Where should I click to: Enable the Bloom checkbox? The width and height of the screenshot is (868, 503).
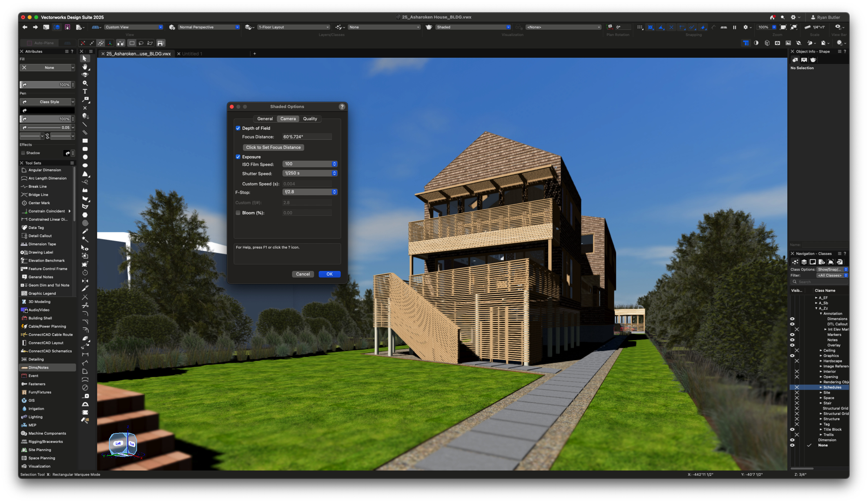click(238, 213)
